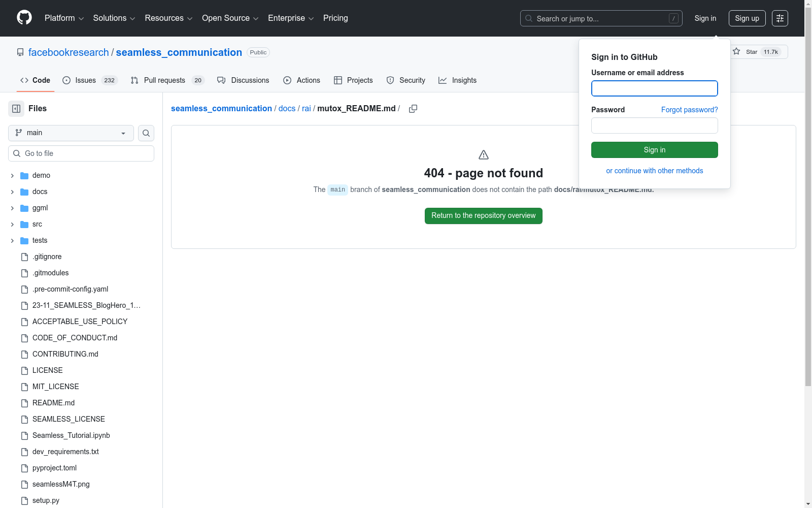The height and width of the screenshot is (508, 812).
Task: Open the main branch selector dropdown
Action: tap(71, 133)
